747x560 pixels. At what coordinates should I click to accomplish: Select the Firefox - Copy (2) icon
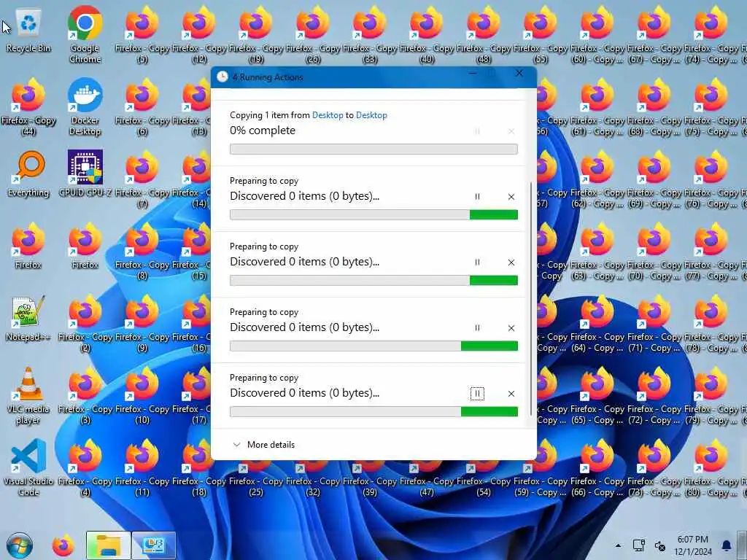click(x=85, y=324)
